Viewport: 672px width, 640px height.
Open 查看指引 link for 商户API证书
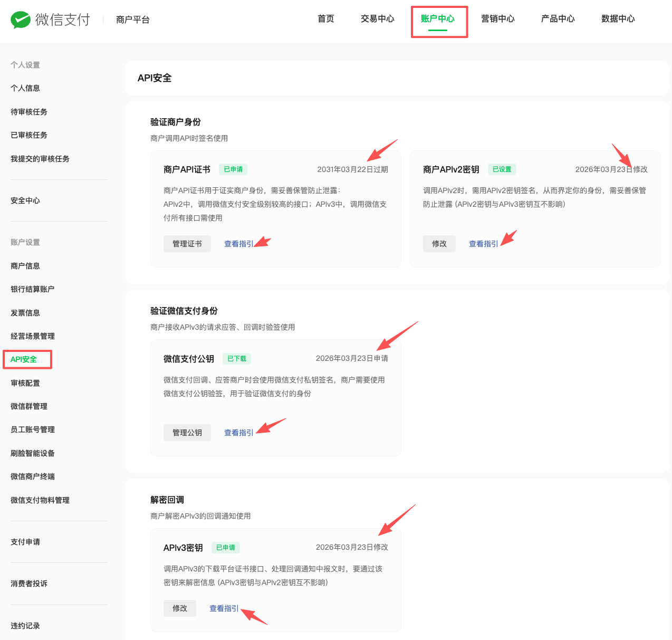[x=239, y=244]
